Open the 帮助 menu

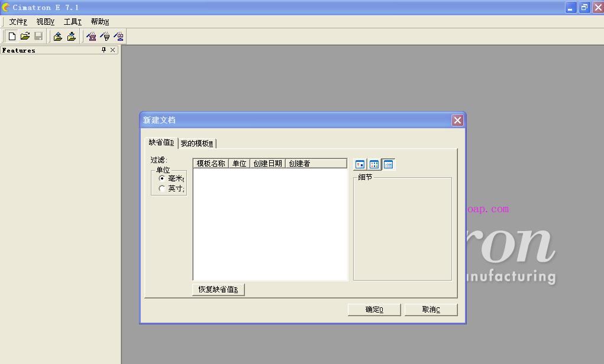(x=100, y=22)
